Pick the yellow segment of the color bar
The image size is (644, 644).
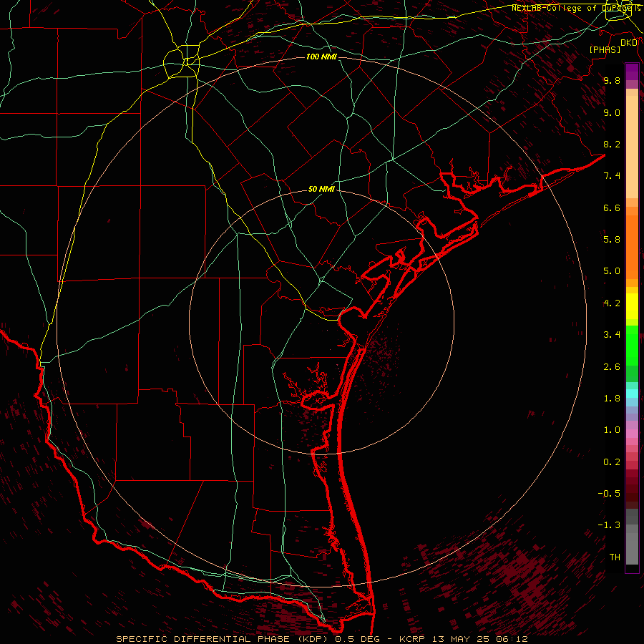tap(632, 306)
